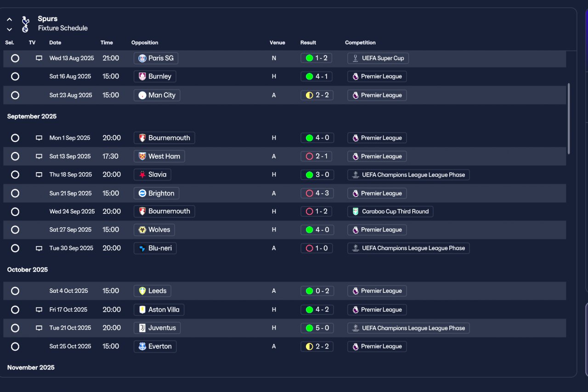Viewport: 588px width, 392px height.
Task: Click the Spurs club crest icon
Action: tap(25, 24)
